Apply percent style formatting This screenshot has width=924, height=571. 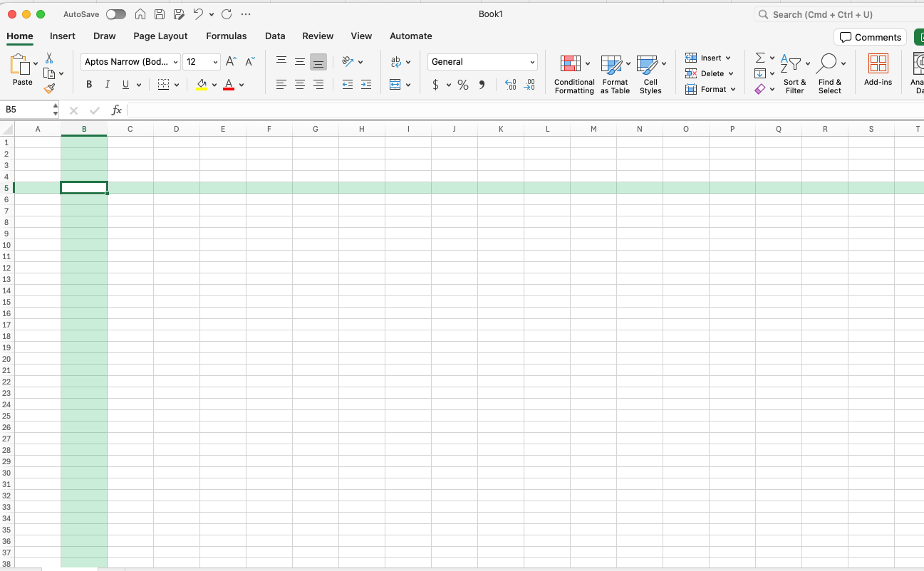(463, 85)
